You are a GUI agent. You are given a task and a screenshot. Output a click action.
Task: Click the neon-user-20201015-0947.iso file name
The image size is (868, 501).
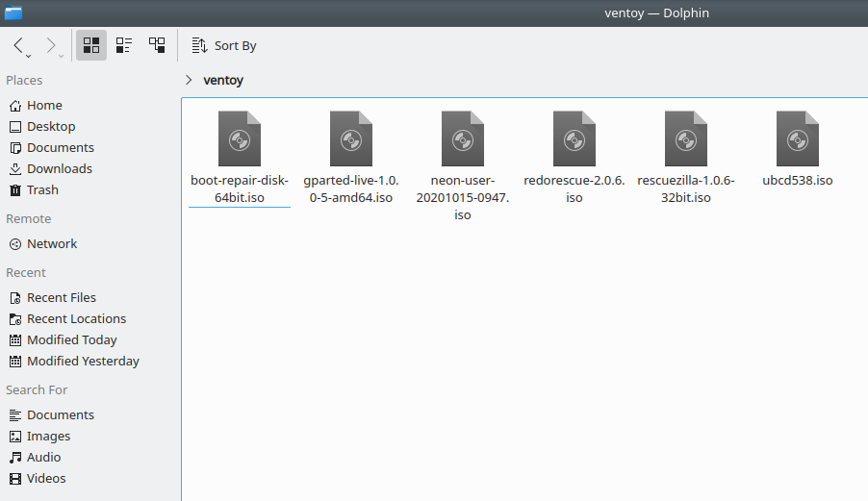point(463,197)
